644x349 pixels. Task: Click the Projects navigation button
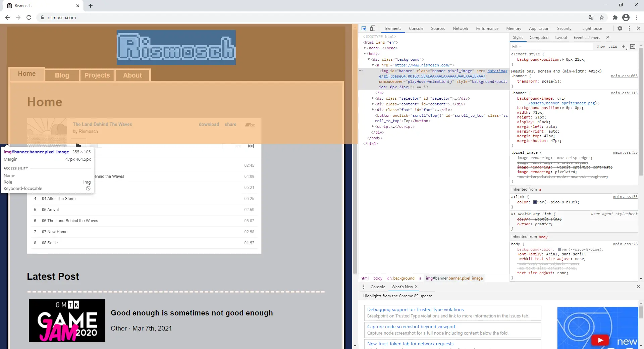[x=97, y=76]
